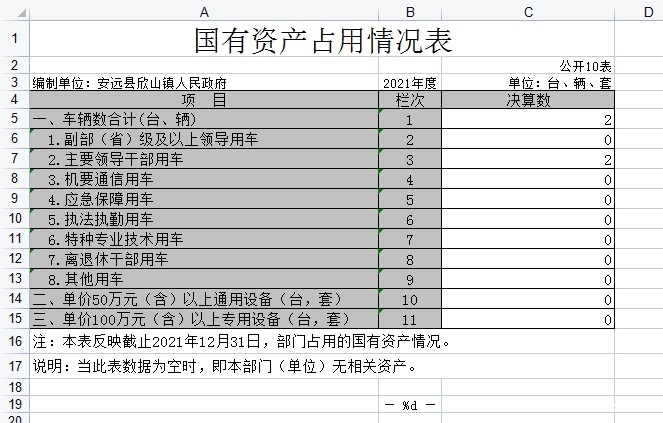Select row 15 header
The height and width of the screenshot is (423, 663).
[14, 318]
